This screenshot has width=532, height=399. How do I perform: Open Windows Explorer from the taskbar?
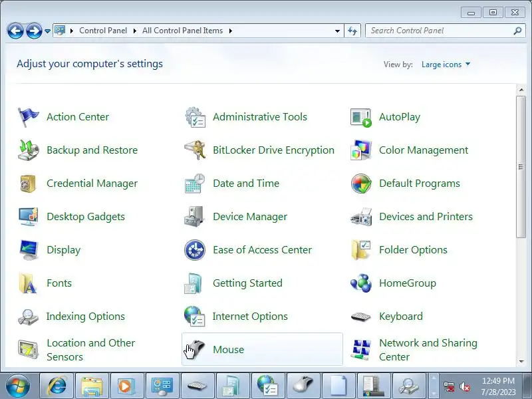[92, 386]
